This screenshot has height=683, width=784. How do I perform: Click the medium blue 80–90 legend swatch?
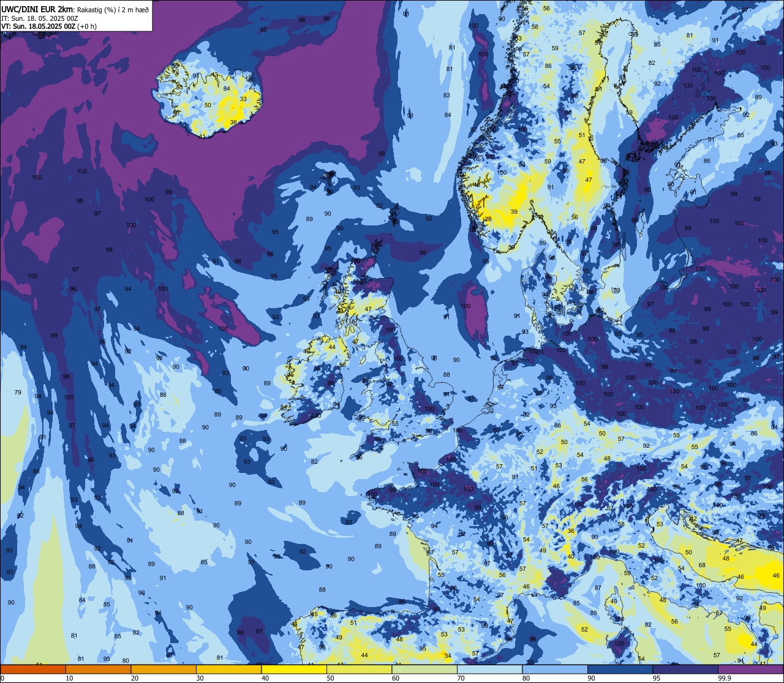555,669
